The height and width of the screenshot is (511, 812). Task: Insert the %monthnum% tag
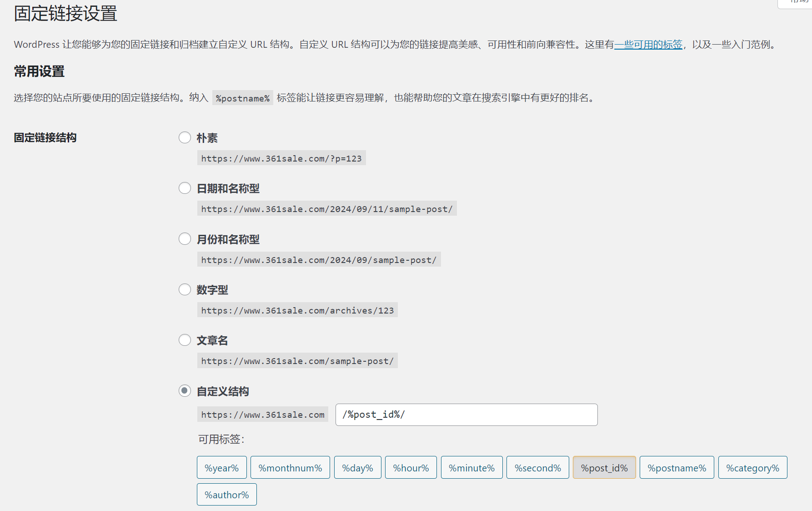point(290,467)
